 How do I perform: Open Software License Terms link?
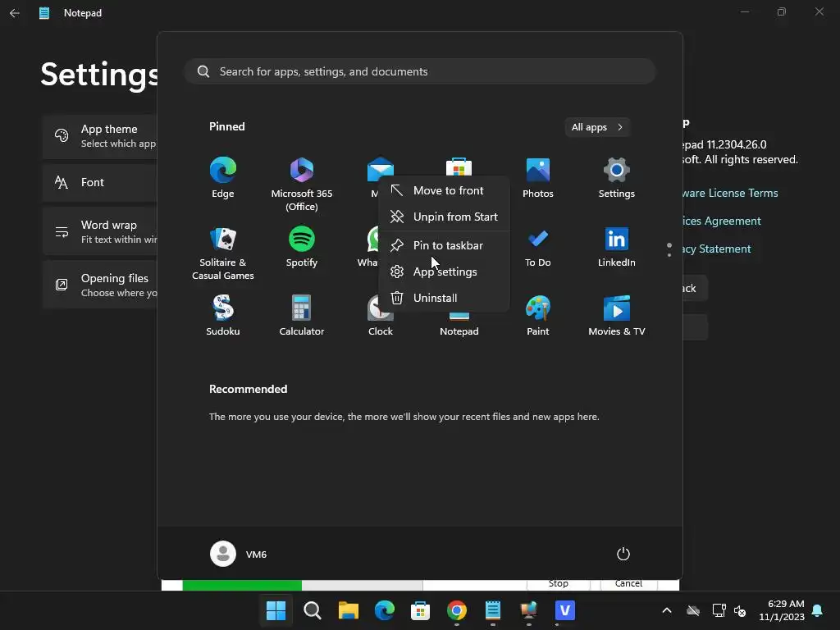pos(730,193)
